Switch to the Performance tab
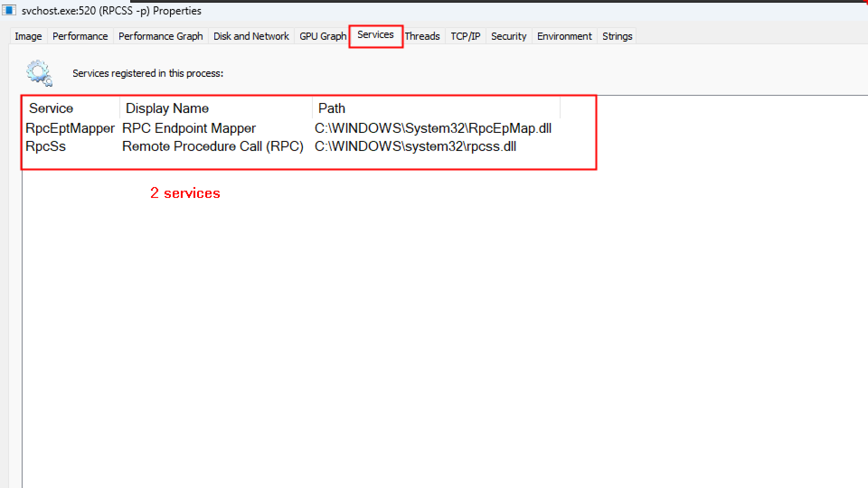868x488 pixels. [x=80, y=36]
